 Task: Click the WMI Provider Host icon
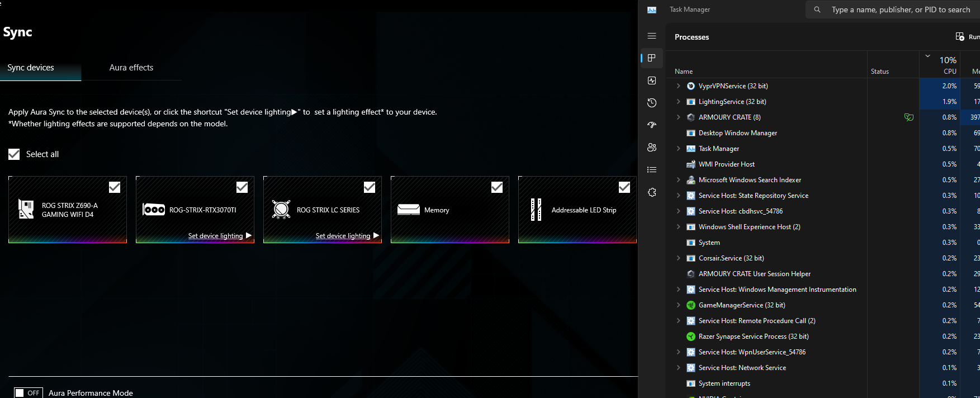[x=691, y=164]
